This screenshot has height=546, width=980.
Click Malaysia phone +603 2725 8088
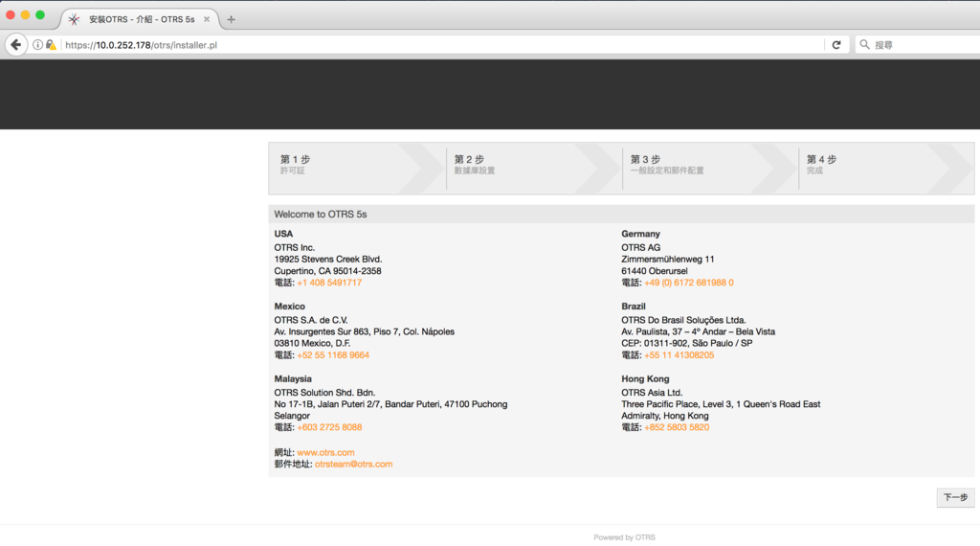(x=329, y=428)
